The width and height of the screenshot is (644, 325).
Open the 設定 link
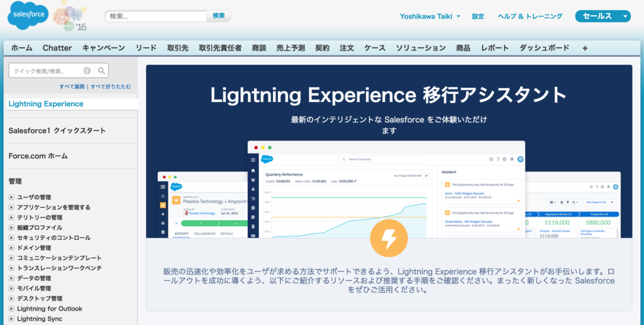point(478,16)
